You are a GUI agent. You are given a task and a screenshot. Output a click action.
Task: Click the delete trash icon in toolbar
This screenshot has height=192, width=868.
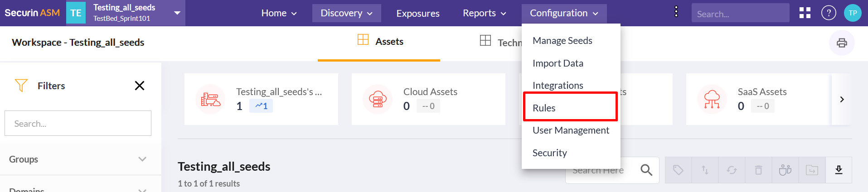click(758, 170)
